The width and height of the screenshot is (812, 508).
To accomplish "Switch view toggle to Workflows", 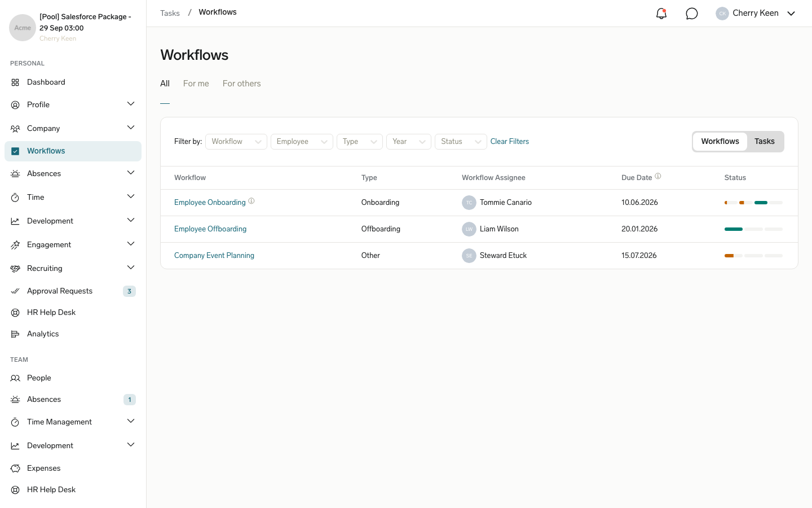I will 720,142.
